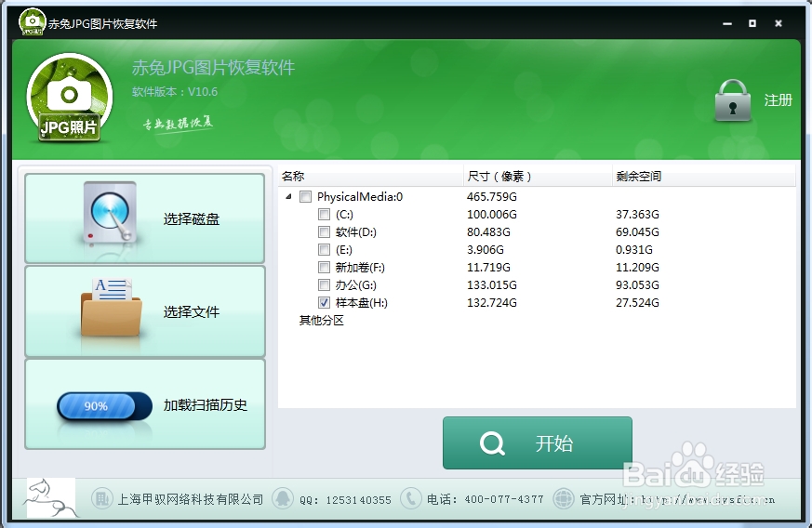This screenshot has height=528, width=812.
Task: Close the 赤兔JPG图片恢复软件 window
Action: pos(778,23)
